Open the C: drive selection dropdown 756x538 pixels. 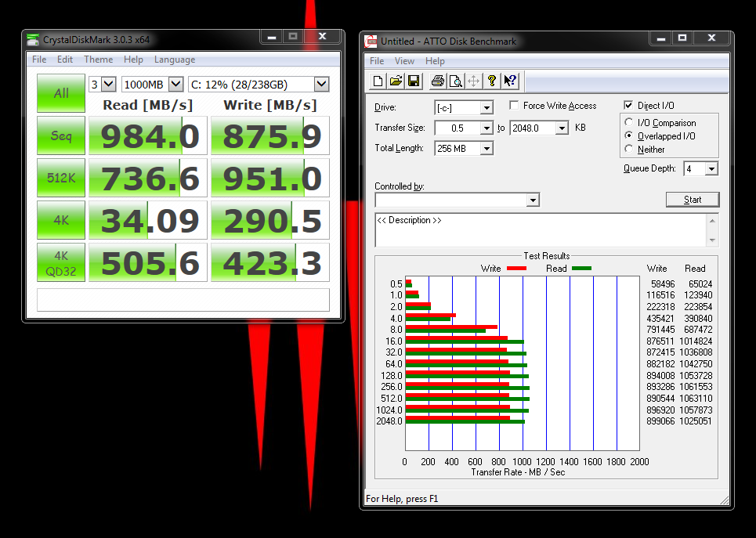pyautogui.click(x=321, y=85)
